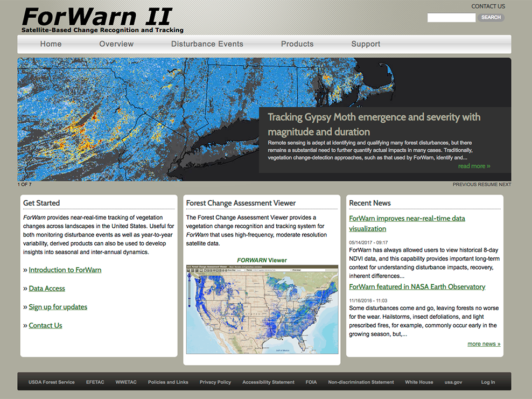Open the Disturbance Events menu
This screenshot has height=399, width=532.
click(x=207, y=44)
